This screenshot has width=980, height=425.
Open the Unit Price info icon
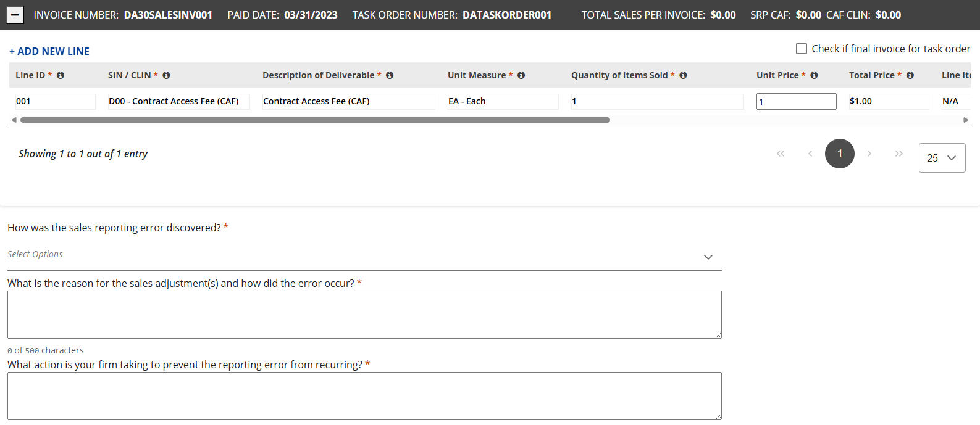tap(814, 75)
